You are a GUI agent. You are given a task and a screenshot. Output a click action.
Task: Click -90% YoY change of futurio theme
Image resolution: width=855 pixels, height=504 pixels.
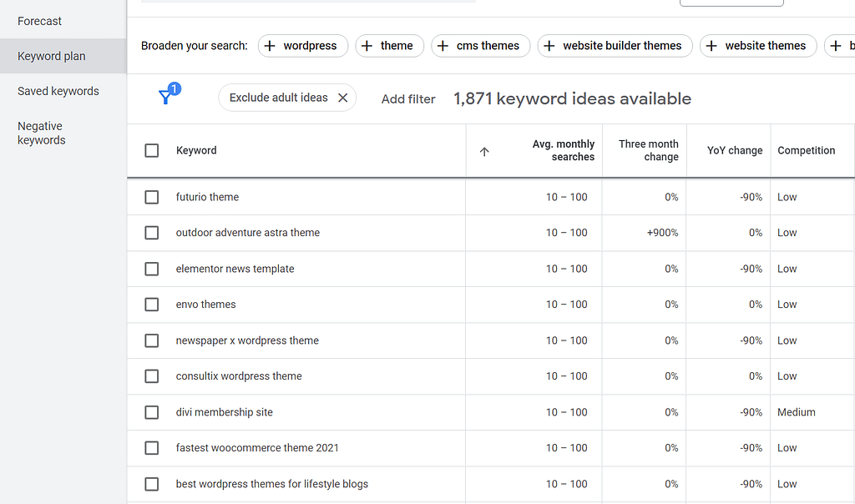(x=751, y=197)
